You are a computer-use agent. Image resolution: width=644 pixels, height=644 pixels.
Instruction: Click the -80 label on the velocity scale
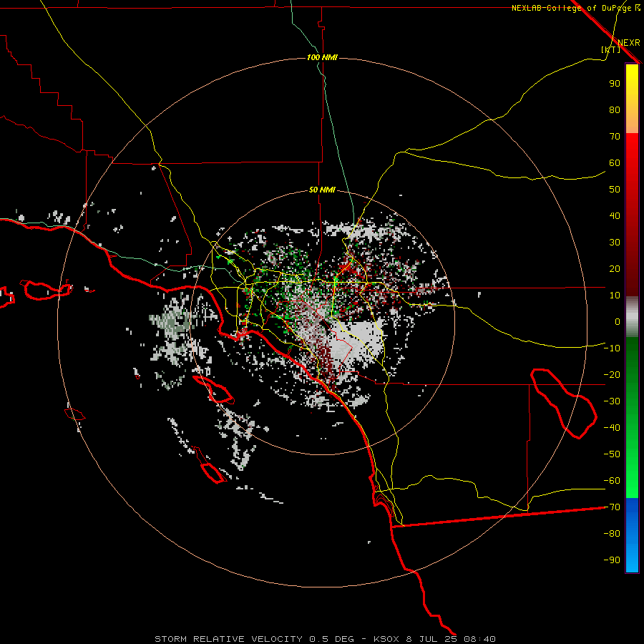[612, 534]
